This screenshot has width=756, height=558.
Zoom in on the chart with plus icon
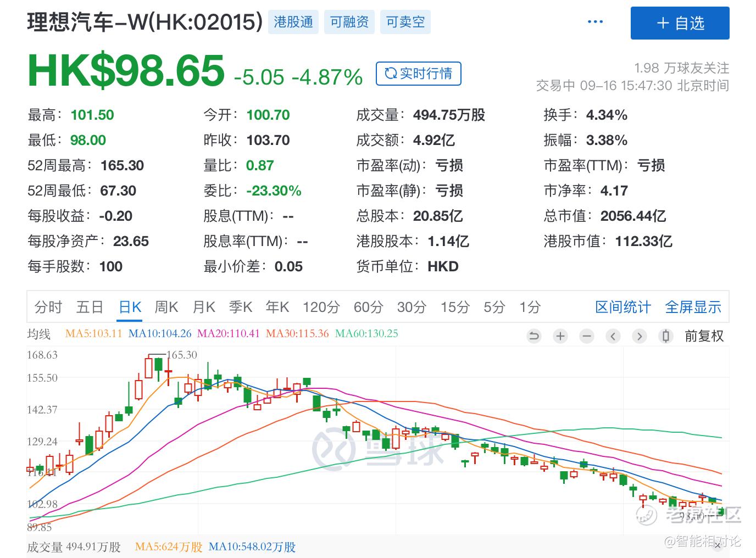click(560, 336)
